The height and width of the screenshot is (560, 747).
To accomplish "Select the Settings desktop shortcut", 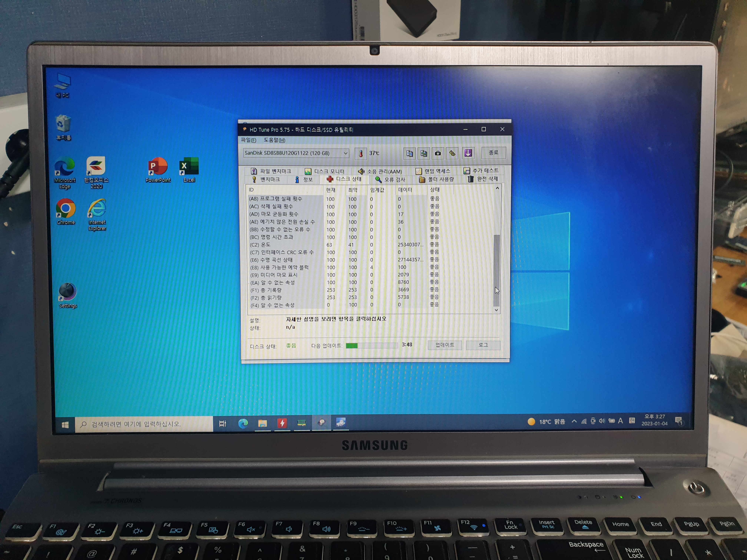I will [68, 295].
